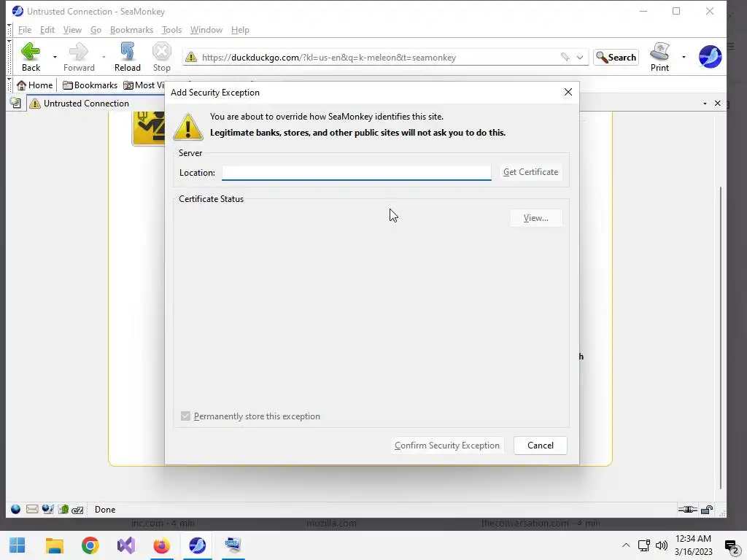Open the list all tabs dropdown arrow

coord(705,104)
